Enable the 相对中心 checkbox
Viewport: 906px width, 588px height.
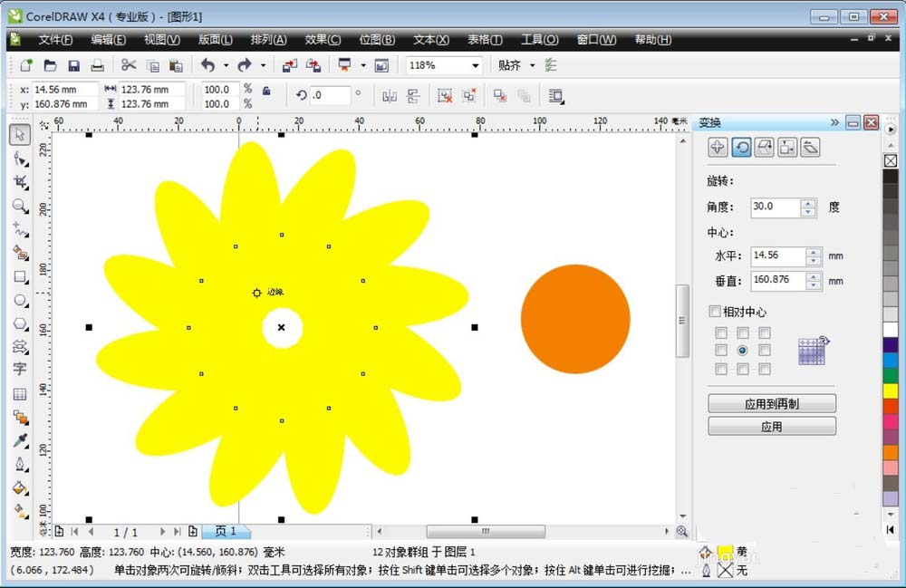coord(715,312)
